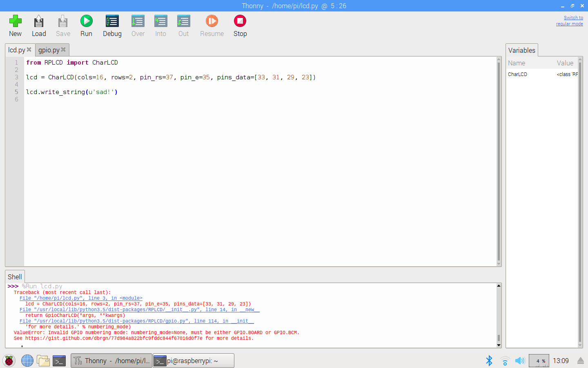Open the volume control
This screenshot has height=368, width=588.
pos(520,361)
